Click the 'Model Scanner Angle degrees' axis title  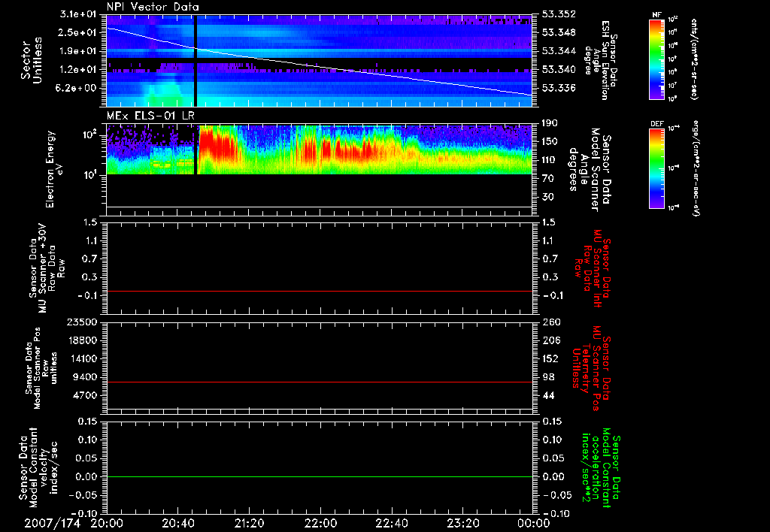point(590,170)
